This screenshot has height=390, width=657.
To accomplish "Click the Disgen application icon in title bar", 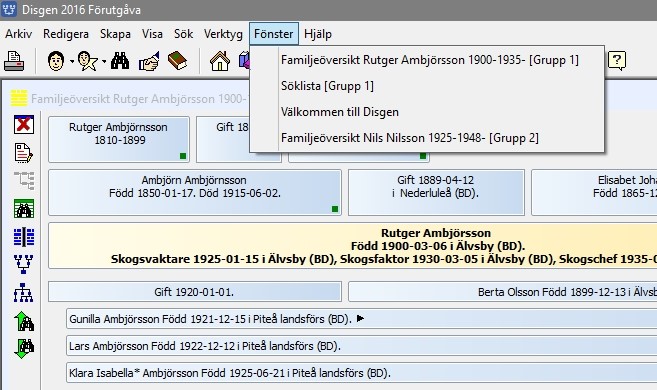I will [x=9, y=9].
